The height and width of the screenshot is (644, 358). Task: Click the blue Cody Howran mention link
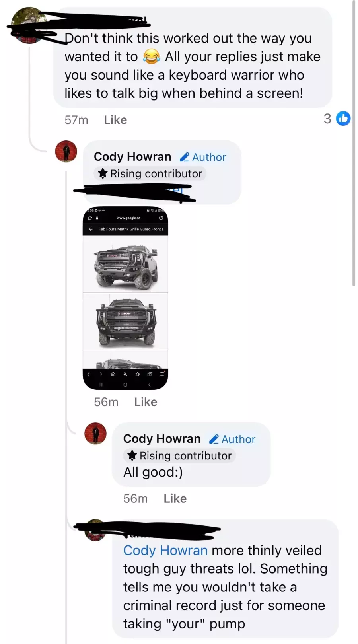click(165, 550)
